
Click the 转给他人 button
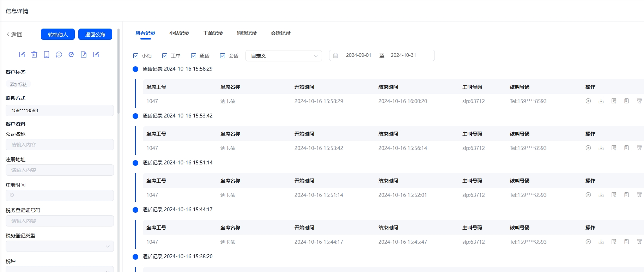click(x=58, y=34)
